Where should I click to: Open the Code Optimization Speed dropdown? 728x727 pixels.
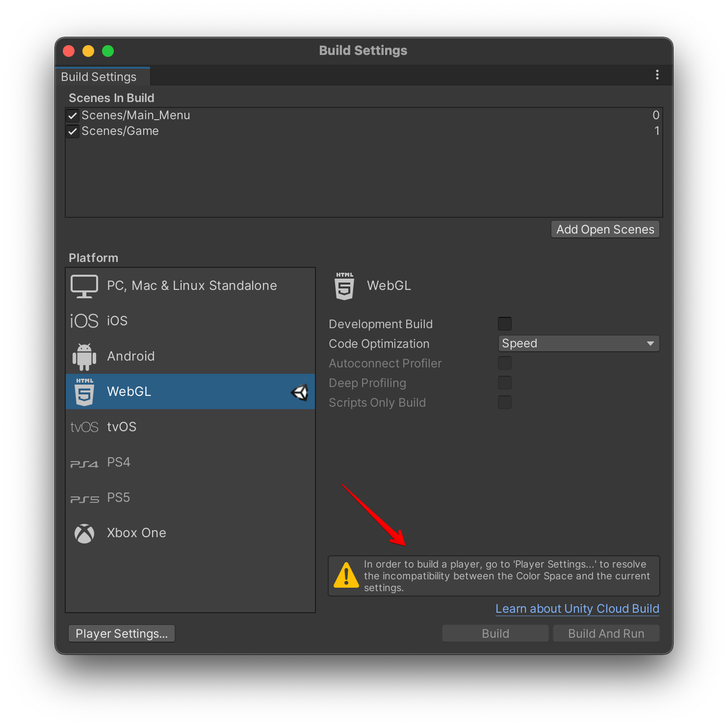pyautogui.click(x=578, y=343)
